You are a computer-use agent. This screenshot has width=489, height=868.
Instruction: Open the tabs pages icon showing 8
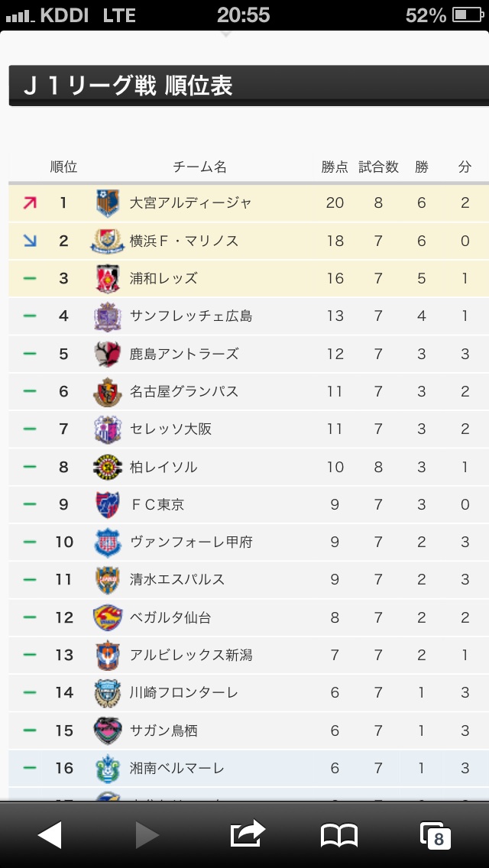(x=435, y=835)
